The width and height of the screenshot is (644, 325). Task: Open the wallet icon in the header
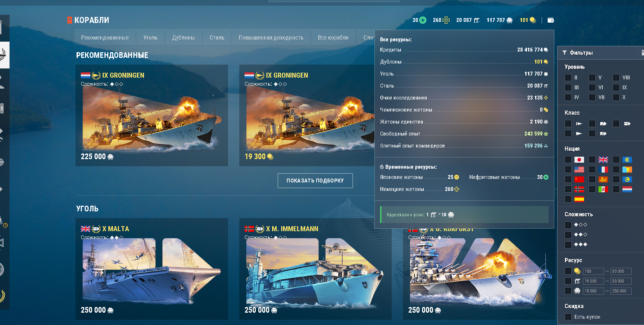550,20
